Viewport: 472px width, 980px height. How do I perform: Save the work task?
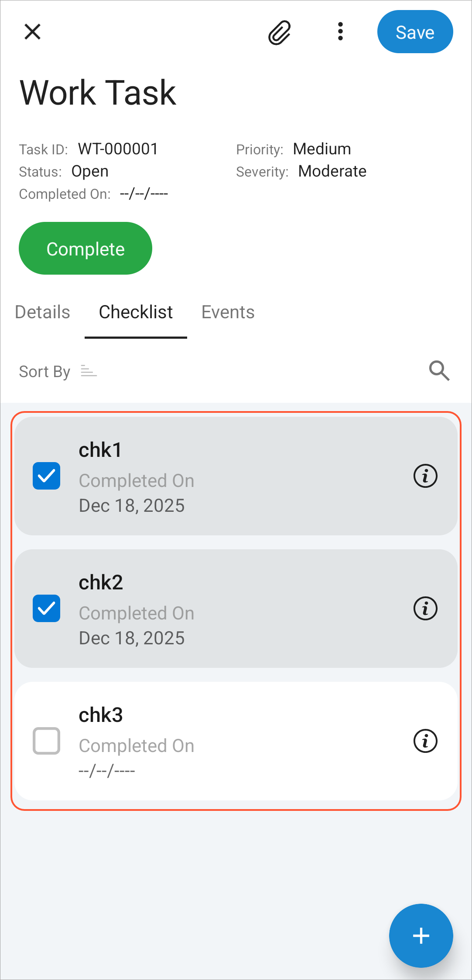(415, 32)
